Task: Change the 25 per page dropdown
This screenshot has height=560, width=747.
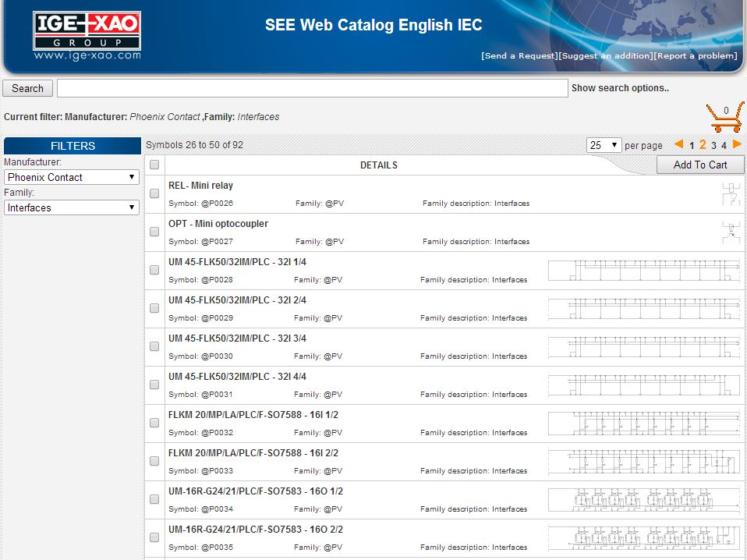Action: 604,145
